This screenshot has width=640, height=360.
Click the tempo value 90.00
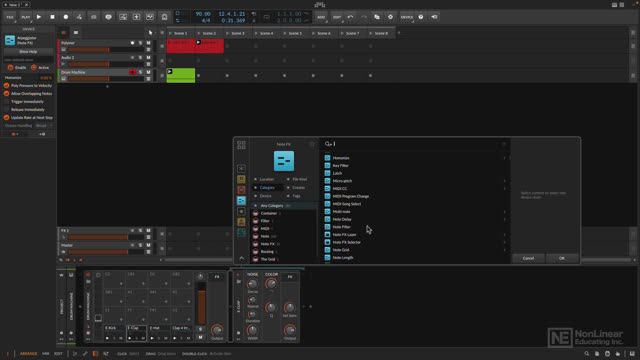coord(203,14)
